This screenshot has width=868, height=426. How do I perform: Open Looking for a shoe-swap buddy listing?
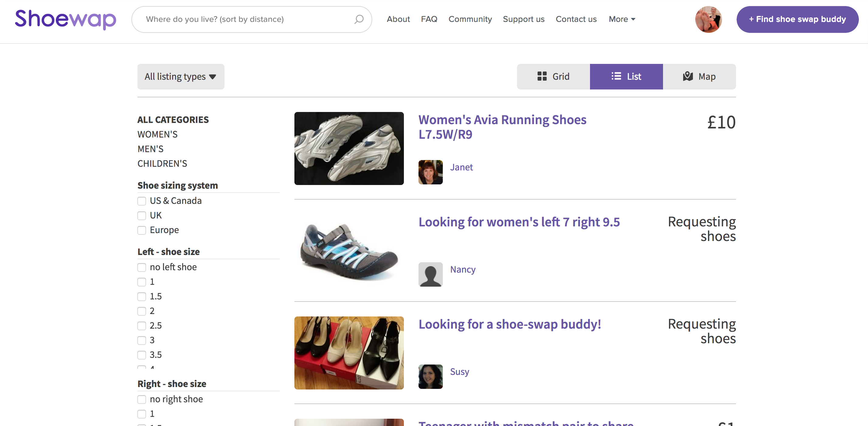tap(510, 324)
